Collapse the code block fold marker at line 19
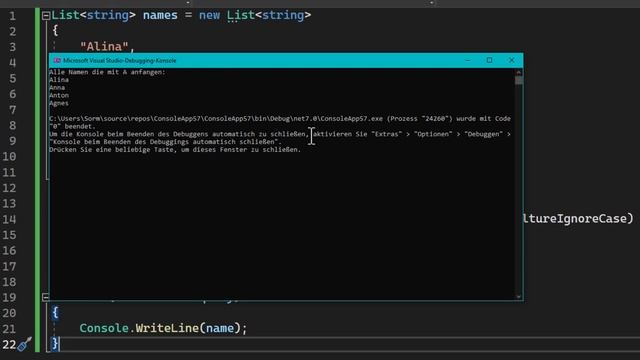This screenshot has height=360, width=640. click(45, 297)
